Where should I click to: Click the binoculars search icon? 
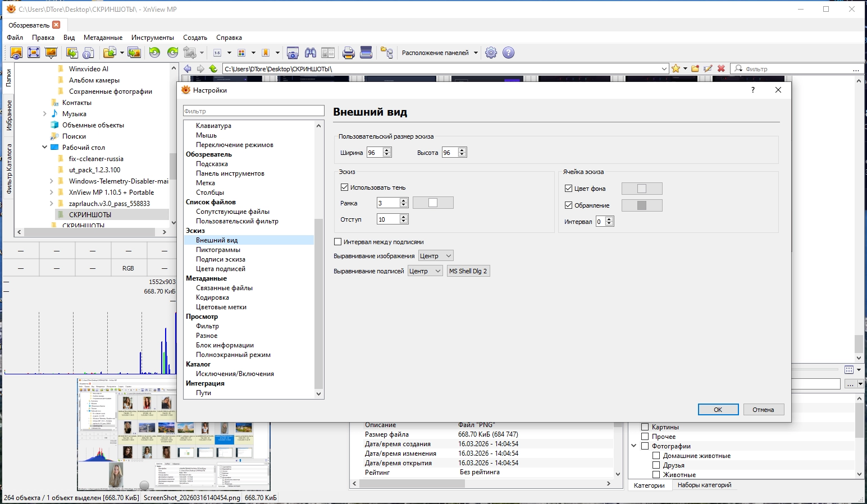tap(310, 53)
